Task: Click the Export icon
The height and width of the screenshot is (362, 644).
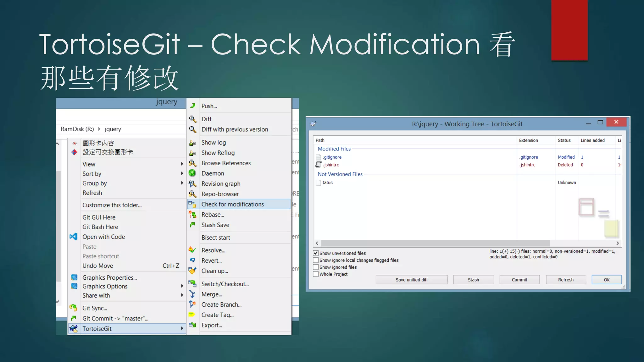Action: pos(192,325)
